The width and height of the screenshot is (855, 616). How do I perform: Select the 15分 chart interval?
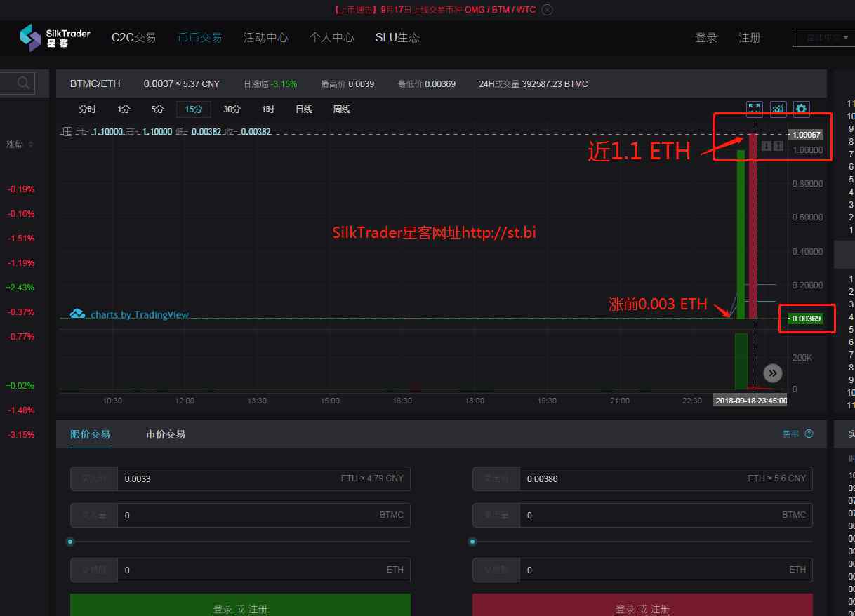point(194,109)
